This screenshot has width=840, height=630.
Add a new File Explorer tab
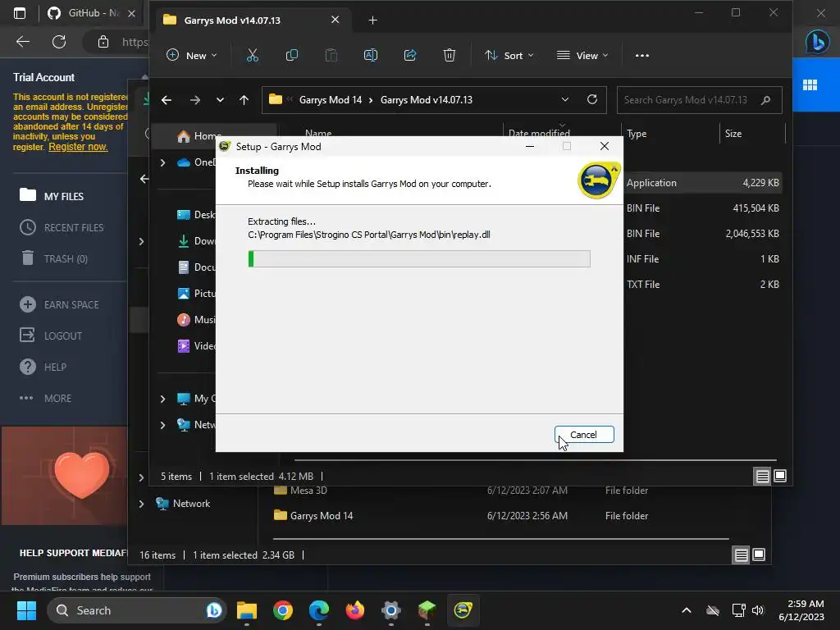[x=373, y=21]
